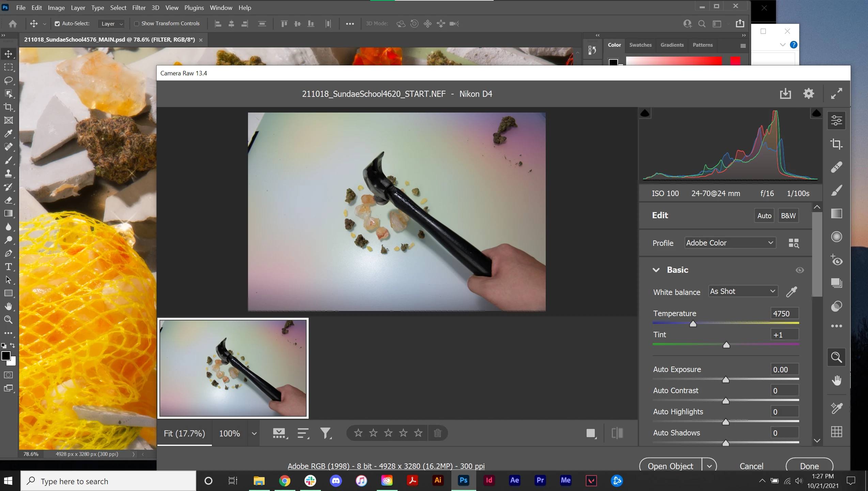
Task: Open Camera Raw preferences gear icon
Action: click(x=808, y=93)
